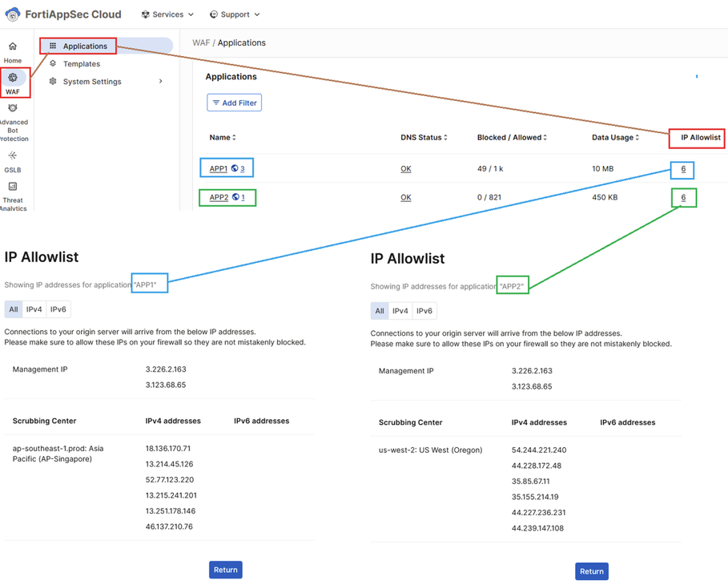Open the APP1 application link
The height and width of the screenshot is (585, 728).
point(218,168)
